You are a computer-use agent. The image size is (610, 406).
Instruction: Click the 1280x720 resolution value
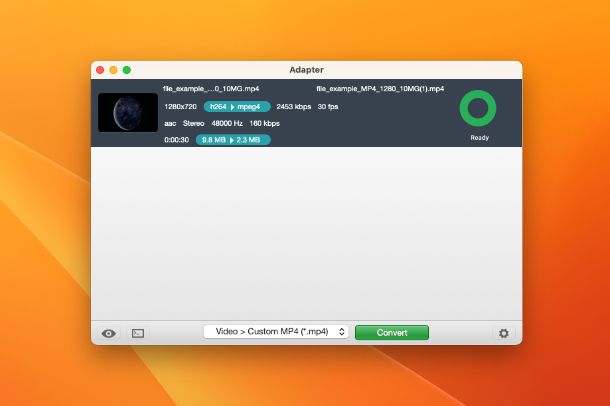181,107
